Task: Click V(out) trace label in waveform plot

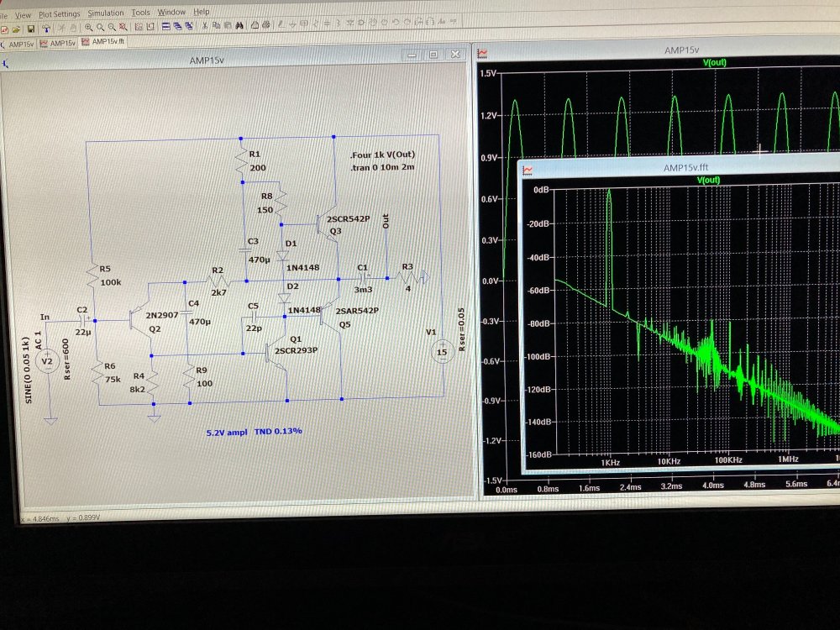Action: pos(716,63)
